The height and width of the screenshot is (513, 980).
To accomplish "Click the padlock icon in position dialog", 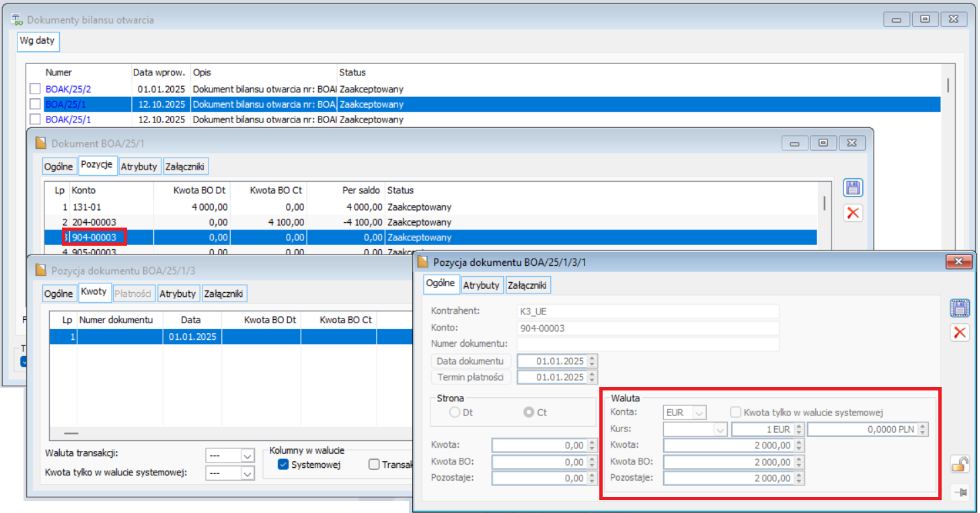I will (959, 464).
